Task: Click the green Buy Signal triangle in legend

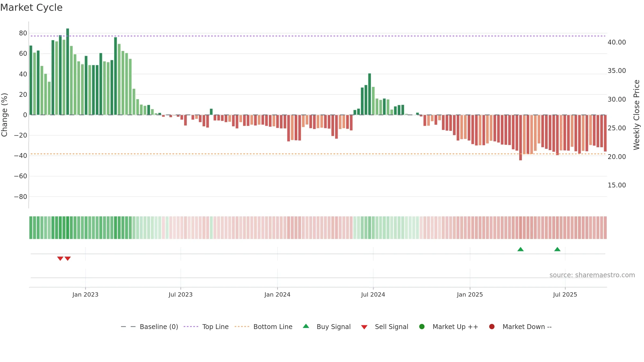Action: point(306,326)
